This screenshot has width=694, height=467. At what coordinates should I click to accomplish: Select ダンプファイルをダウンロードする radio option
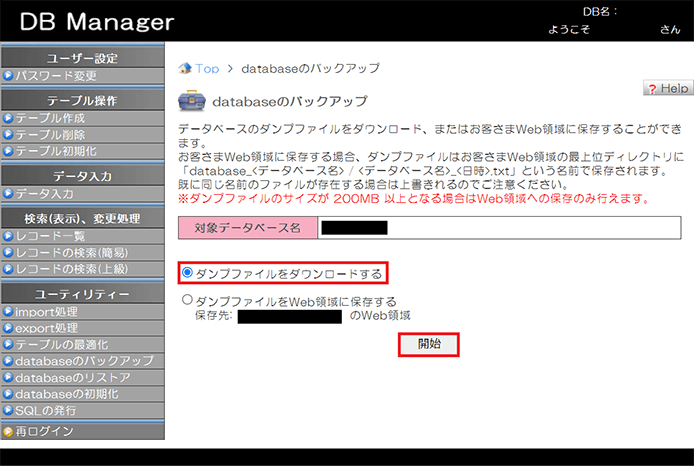(x=187, y=273)
